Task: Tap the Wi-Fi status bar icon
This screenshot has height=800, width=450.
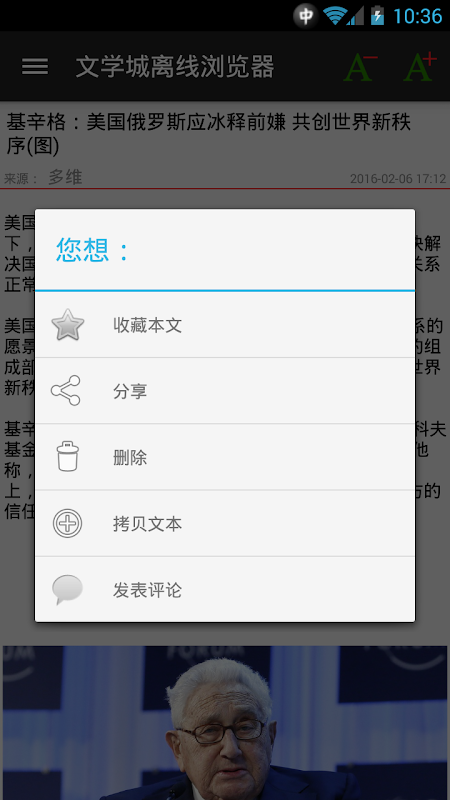Action: click(x=335, y=16)
